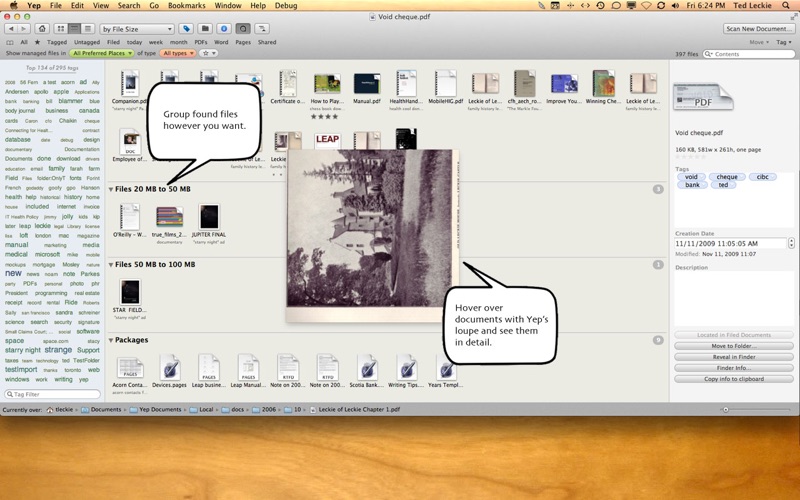Activate the loupe magnifier tool
Image resolution: width=800 pixels, height=500 pixels.
[x=243, y=28]
